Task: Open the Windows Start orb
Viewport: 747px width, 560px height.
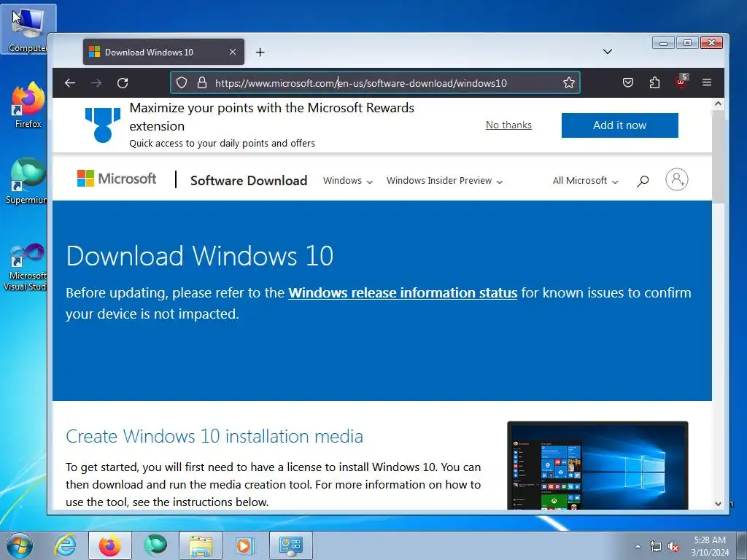Action: (x=20, y=545)
